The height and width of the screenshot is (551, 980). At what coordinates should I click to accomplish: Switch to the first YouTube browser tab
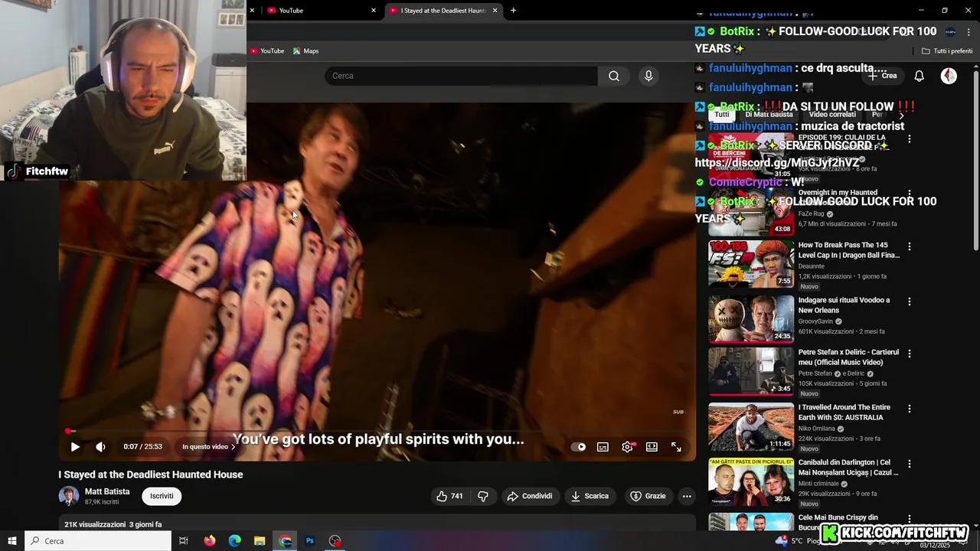(x=319, y=10)
